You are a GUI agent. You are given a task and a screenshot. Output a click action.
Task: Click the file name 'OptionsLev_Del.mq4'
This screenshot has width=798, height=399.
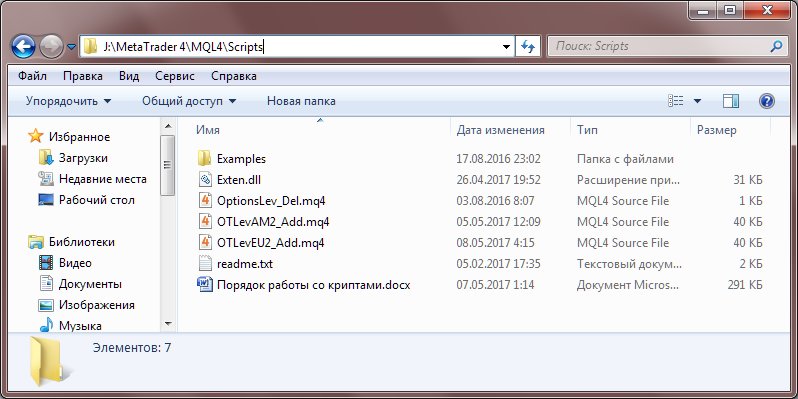[271, 201]
